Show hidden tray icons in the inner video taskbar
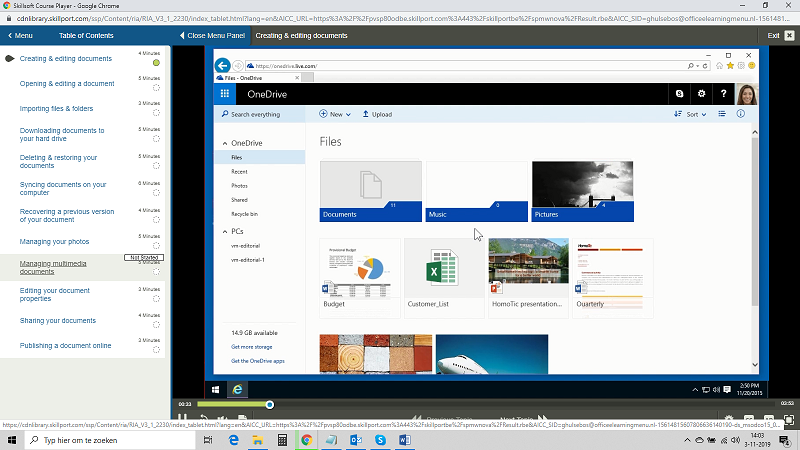800x450 pixels. (x=695, y=390)
